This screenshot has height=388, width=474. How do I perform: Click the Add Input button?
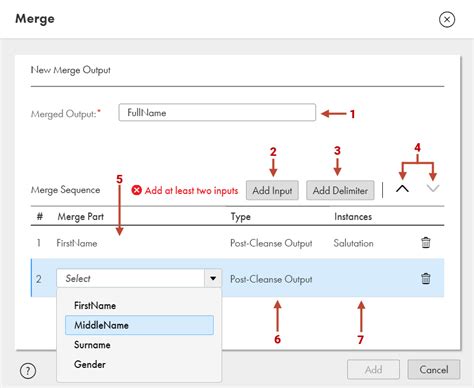tap(272, 190)
